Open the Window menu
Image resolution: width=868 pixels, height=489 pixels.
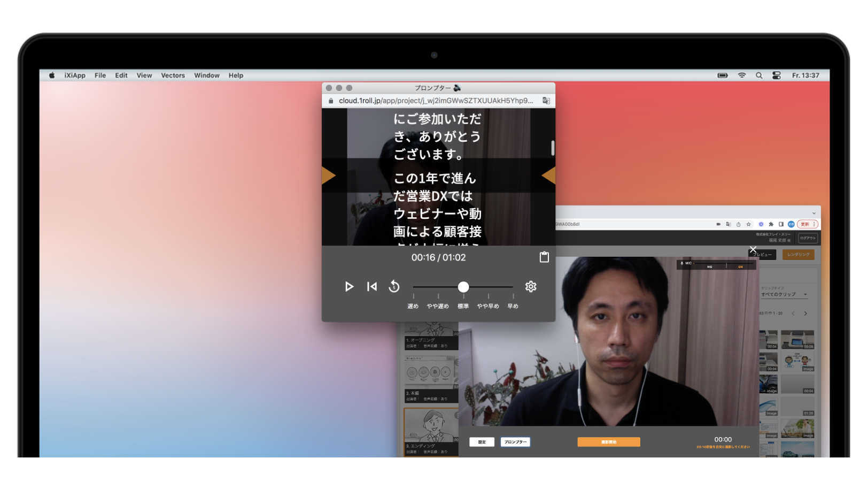[207, 75]
